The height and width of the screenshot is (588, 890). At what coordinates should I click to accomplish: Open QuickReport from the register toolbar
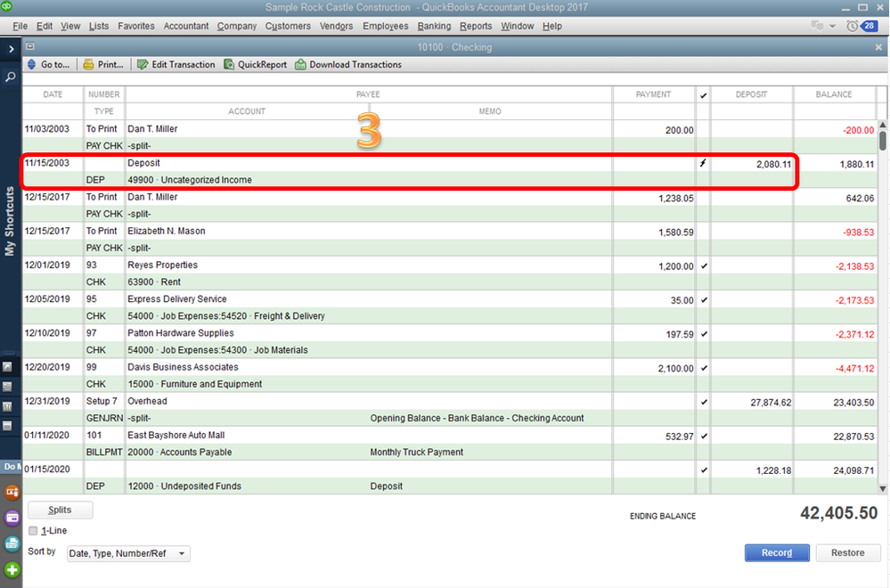click(x=256, y=65)
